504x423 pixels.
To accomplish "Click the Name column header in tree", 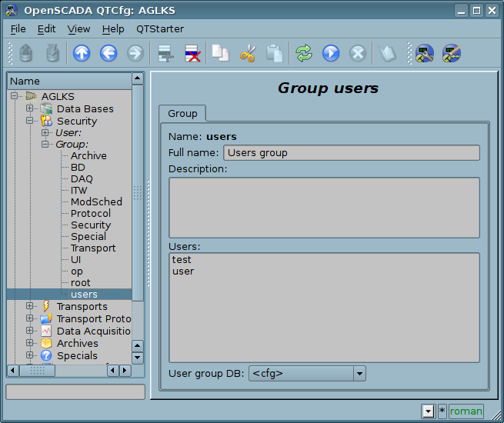I will [x=70, y=82].
